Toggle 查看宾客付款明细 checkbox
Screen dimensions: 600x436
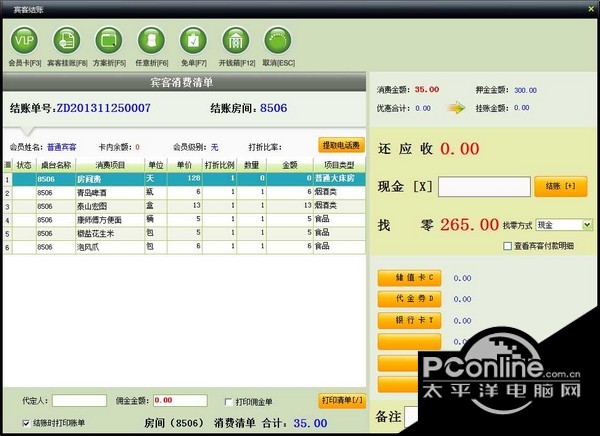tap(507, 246)
